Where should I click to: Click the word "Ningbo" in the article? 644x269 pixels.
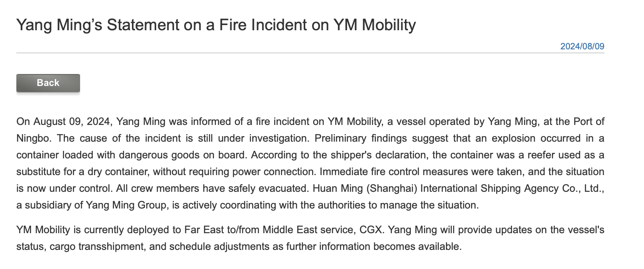point(33,138)
